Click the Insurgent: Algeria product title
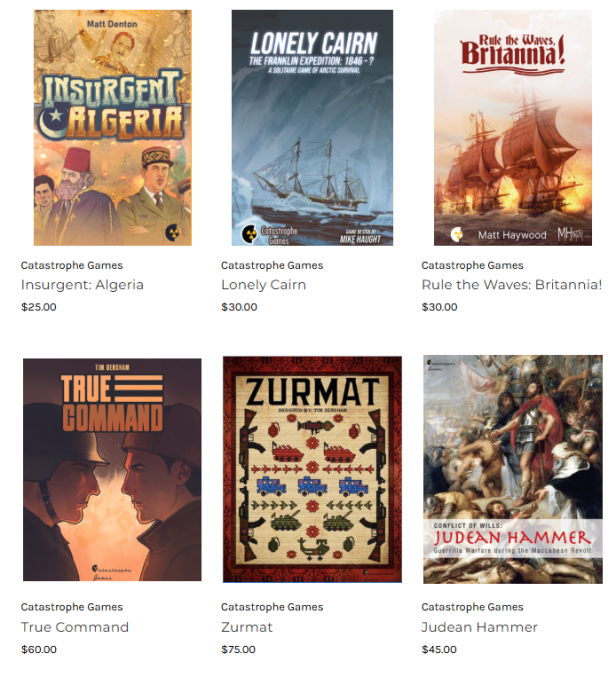Image resolution: width=616 pixels, height=677 pixels. click(x=82, y=285)
